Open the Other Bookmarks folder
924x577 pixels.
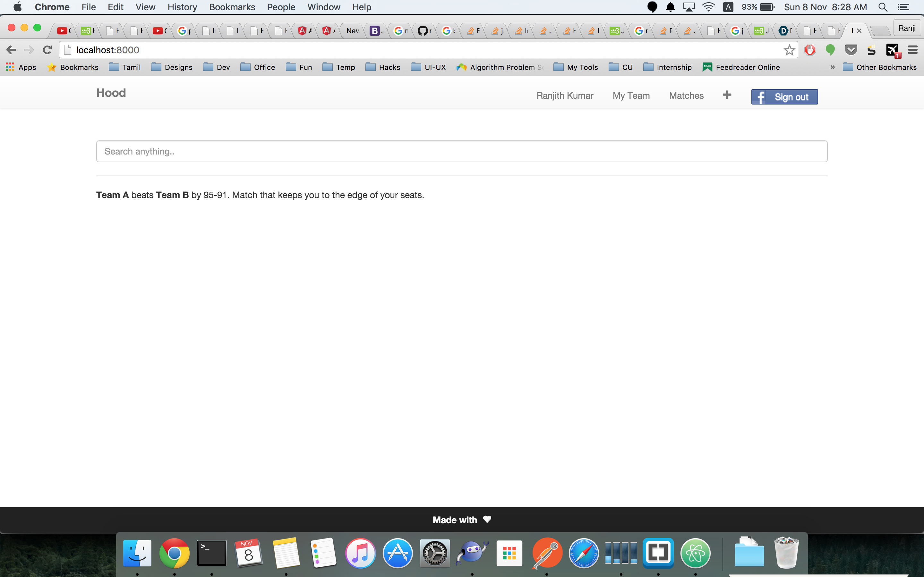click(880, 67)
